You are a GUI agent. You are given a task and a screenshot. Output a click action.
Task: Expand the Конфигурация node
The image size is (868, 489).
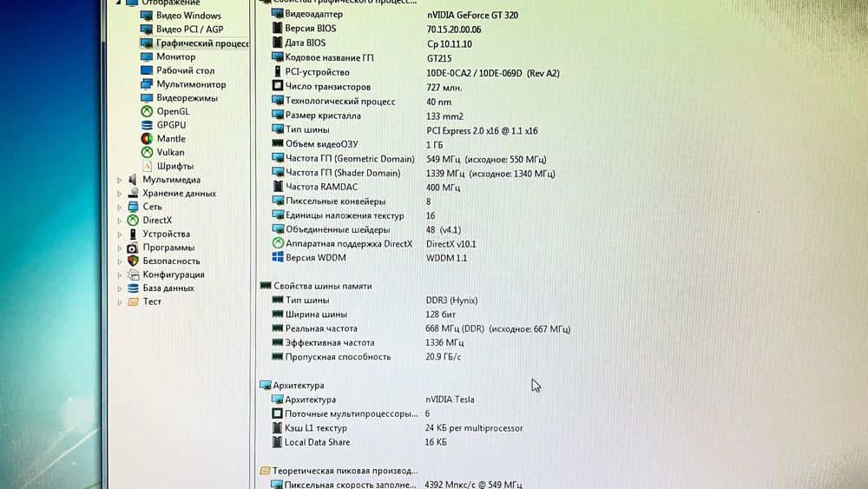click(120, 275)
